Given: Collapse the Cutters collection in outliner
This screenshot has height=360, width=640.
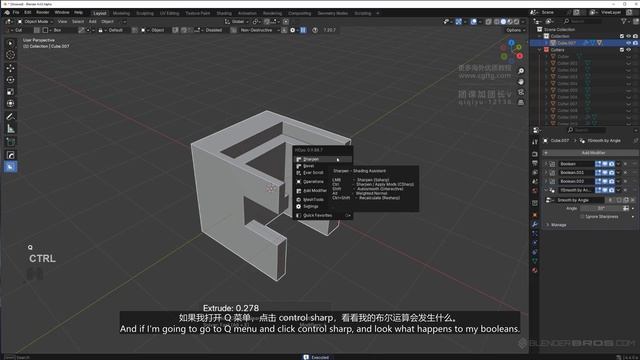Looking at the screenshot, I should pos(540,50).
